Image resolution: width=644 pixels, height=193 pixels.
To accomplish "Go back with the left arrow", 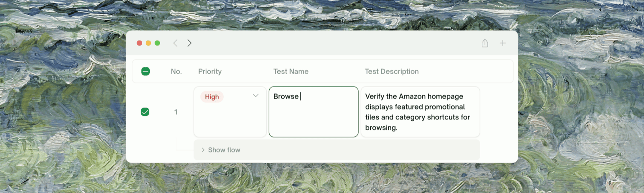I will click(x=175, y=43).
